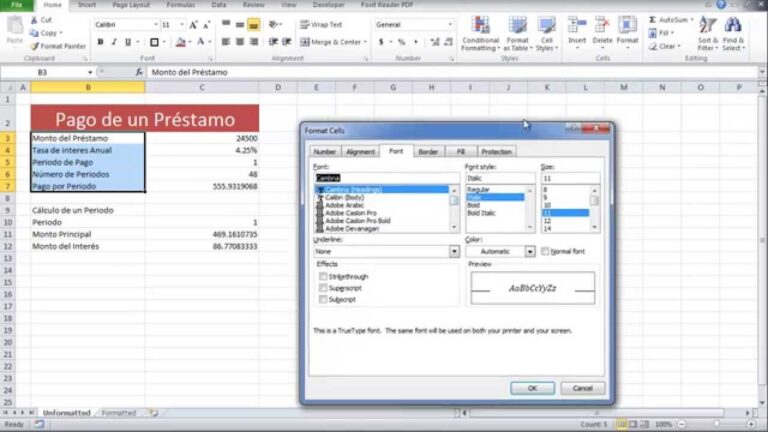Select Bold Italic in Font style list
Image resolution: width=768 pixels, height=432 pixels.
(481, 213)
